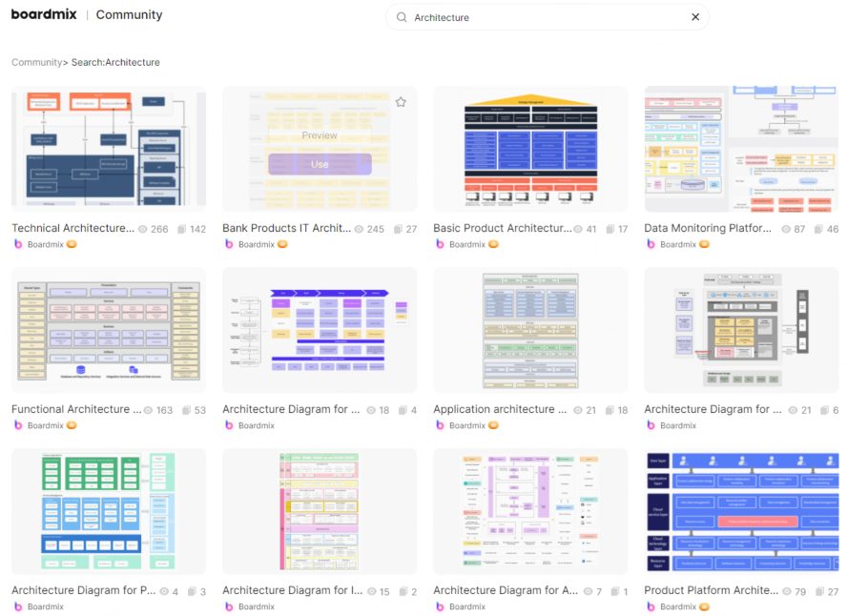The image size is (847, 616).
Task: Open Basic Product Architecture thumbnail
Action: pyautogui.click(x=530, y=148)
